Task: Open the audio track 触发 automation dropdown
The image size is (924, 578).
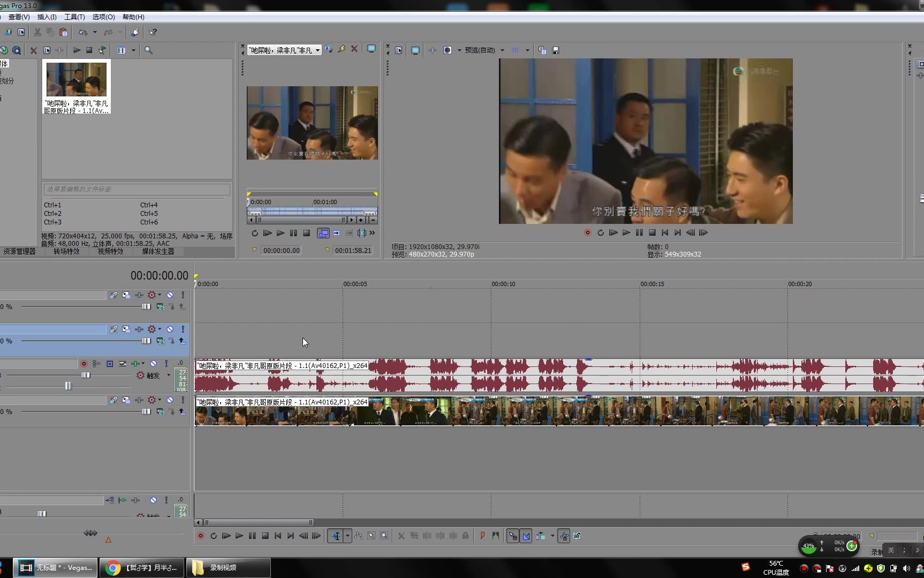Action: pos(169,375)
